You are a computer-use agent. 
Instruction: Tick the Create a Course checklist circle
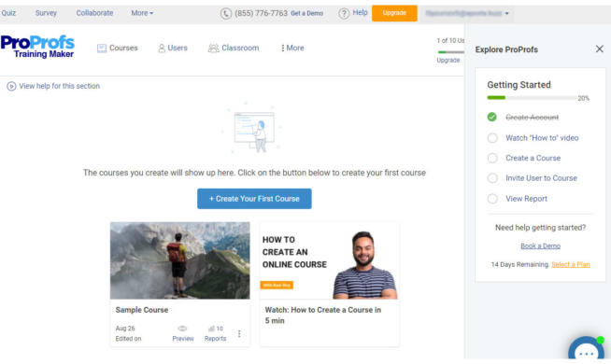(492, 158)
